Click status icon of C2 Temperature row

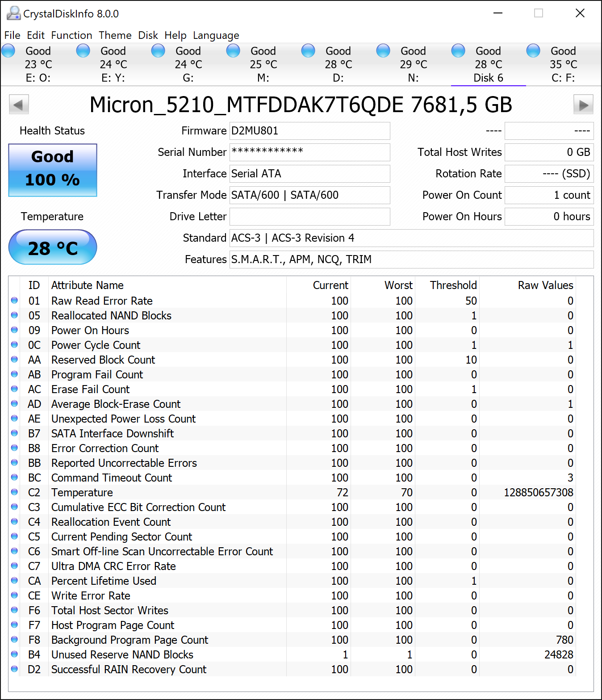point(14,492)
